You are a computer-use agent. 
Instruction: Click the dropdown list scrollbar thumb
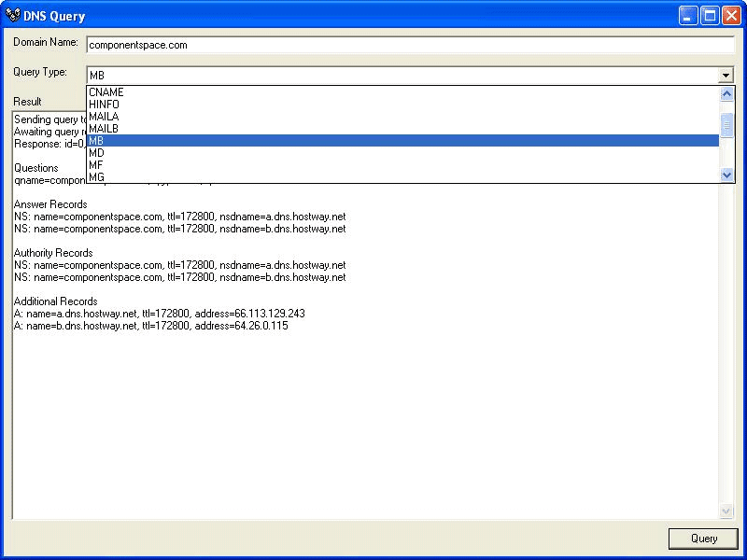pyautogui.click(x=726, y=126)
